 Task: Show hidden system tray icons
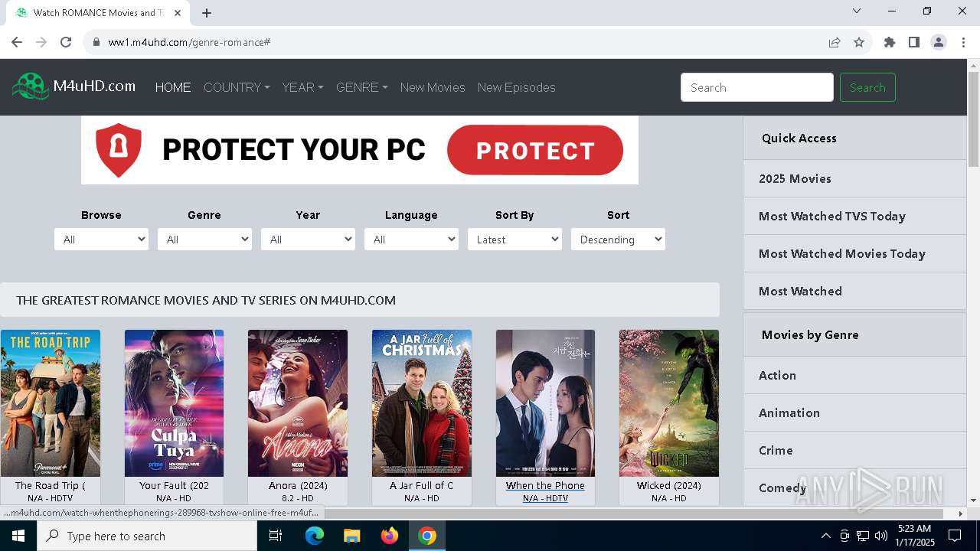[825, 536]
